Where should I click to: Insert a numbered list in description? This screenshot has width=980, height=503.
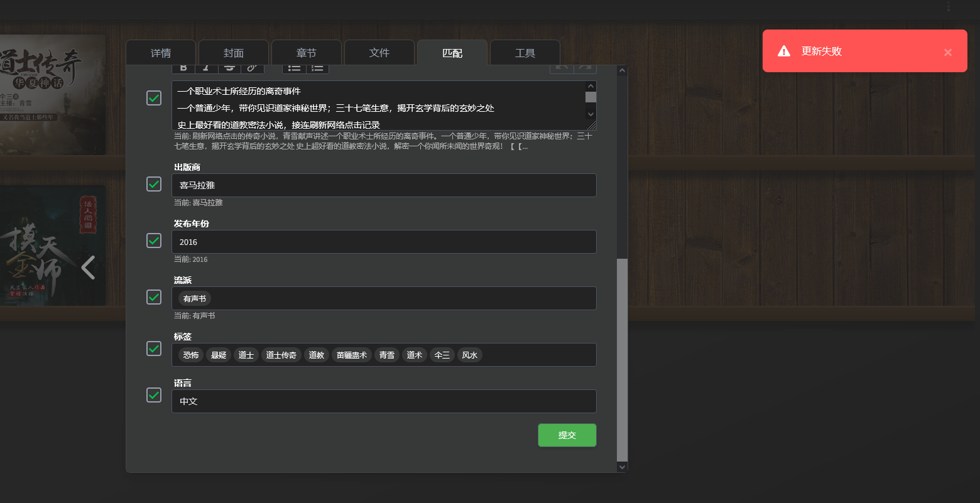317,68
